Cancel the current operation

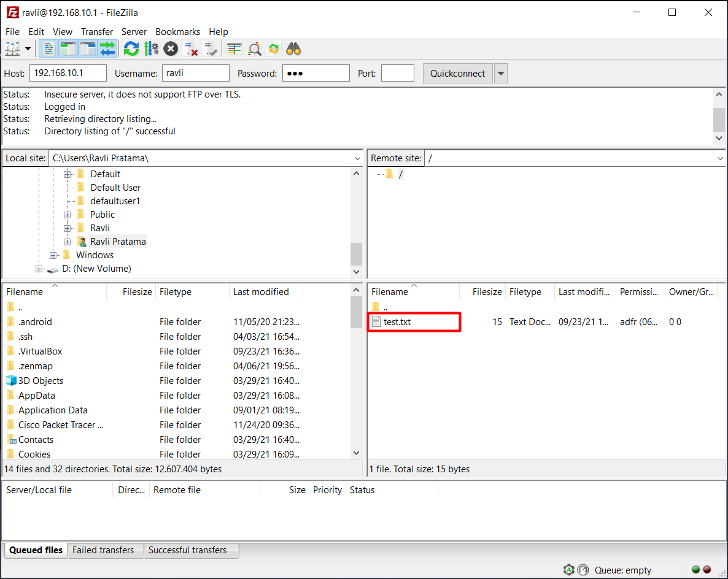[171, 49]
